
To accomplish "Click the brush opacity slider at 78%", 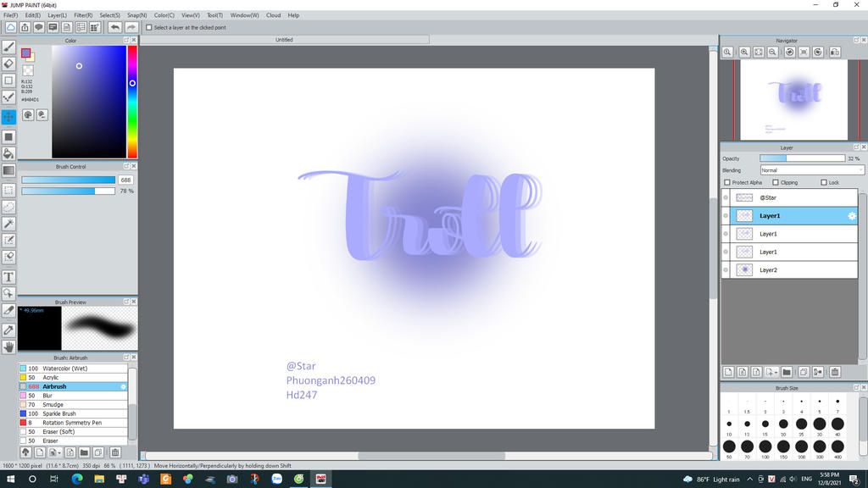I will pyautogui.click(x=68, y=191).
